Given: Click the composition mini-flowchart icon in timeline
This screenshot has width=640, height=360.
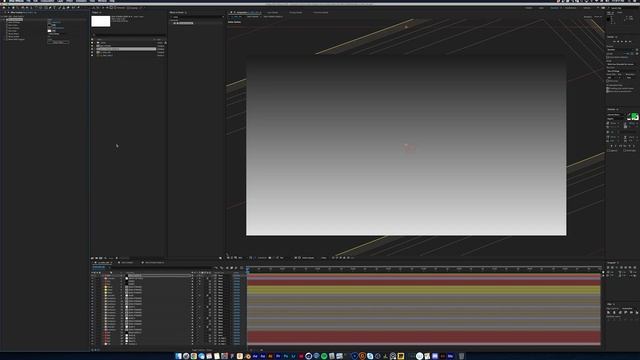Looking at the screenshot, I should point(216,268).
